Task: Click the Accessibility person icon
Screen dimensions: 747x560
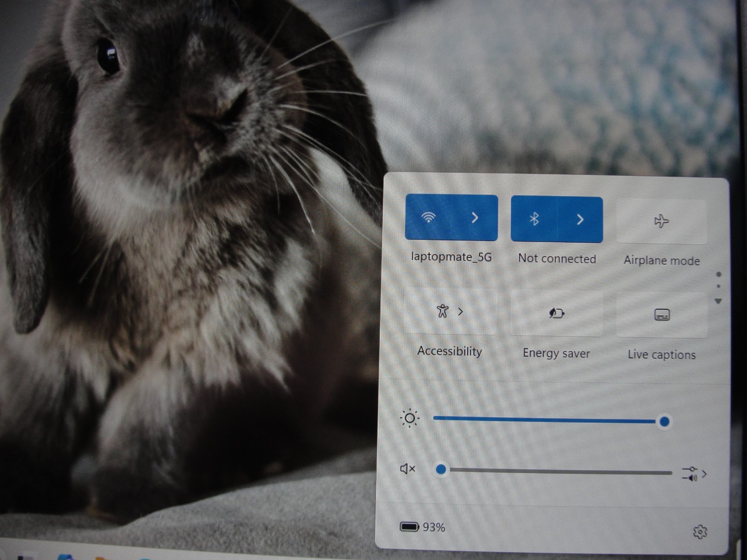Action: (442, 311)
